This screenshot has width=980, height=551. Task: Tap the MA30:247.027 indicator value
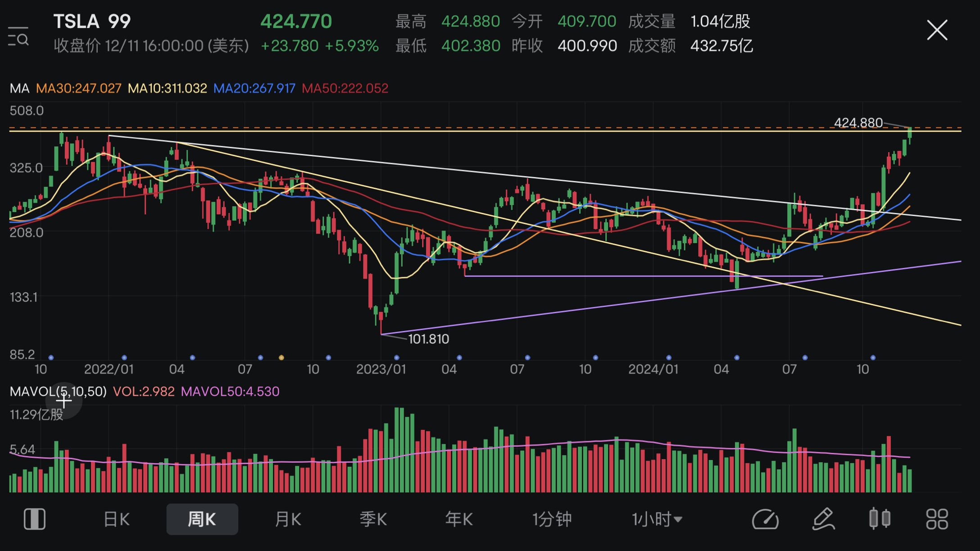79,88
